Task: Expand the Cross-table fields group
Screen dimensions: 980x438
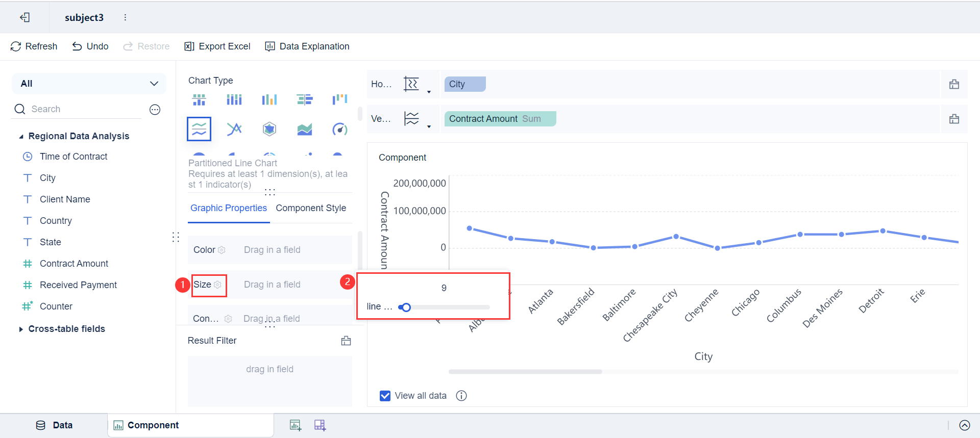Action: coord(21,329)
